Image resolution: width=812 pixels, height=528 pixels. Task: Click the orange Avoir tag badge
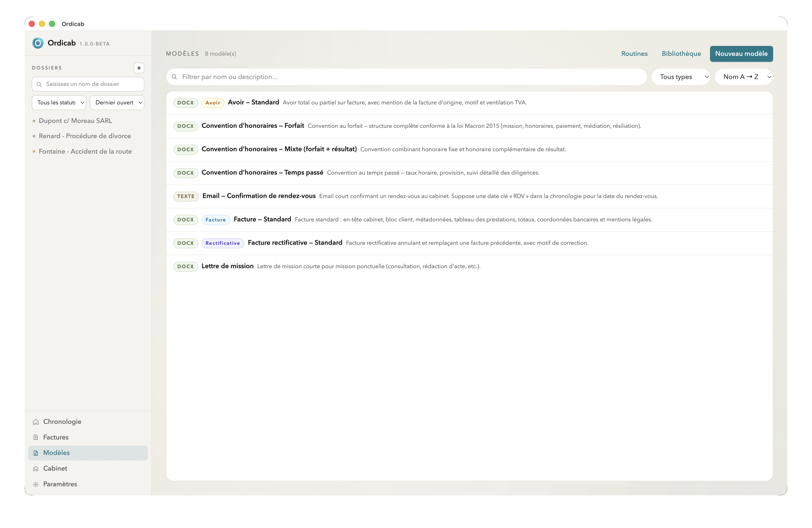click(x=213, y=103)
